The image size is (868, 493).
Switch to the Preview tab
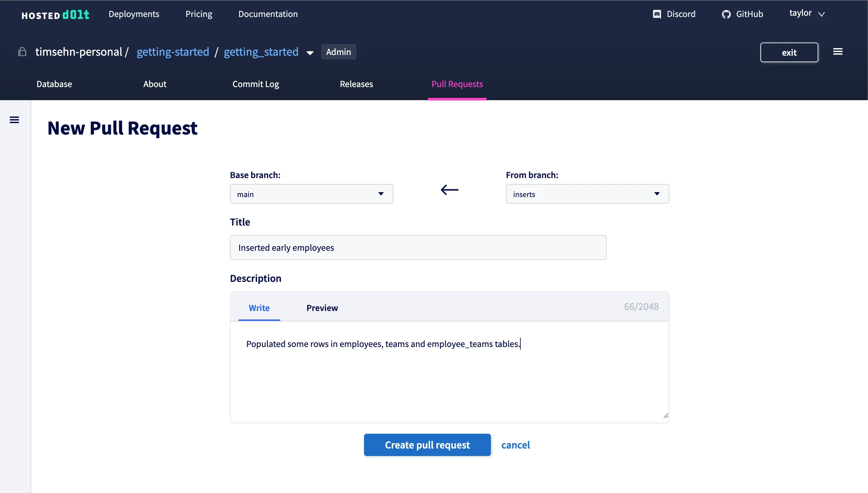(322, 308)
